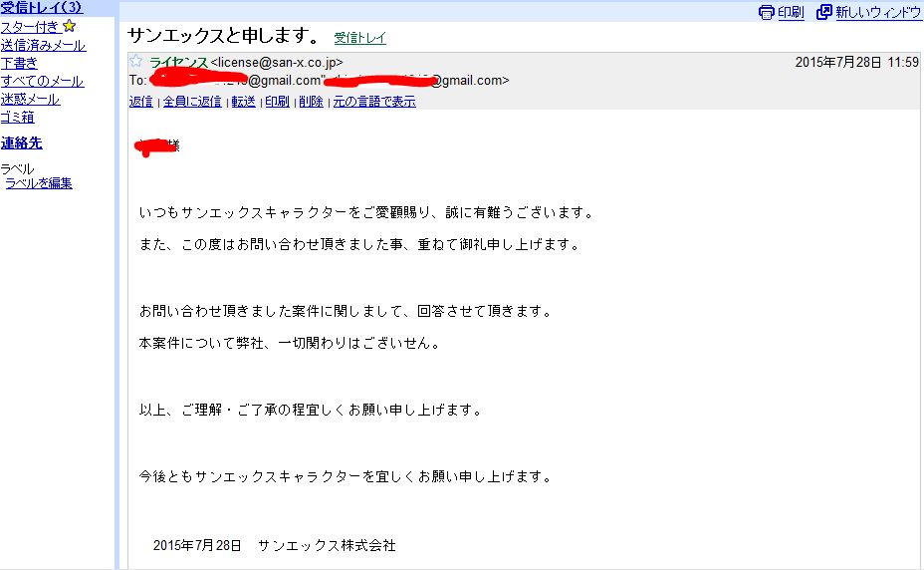Click 削除 to delete message
This screenshot has width=924, height=570.
coord(311,102)
